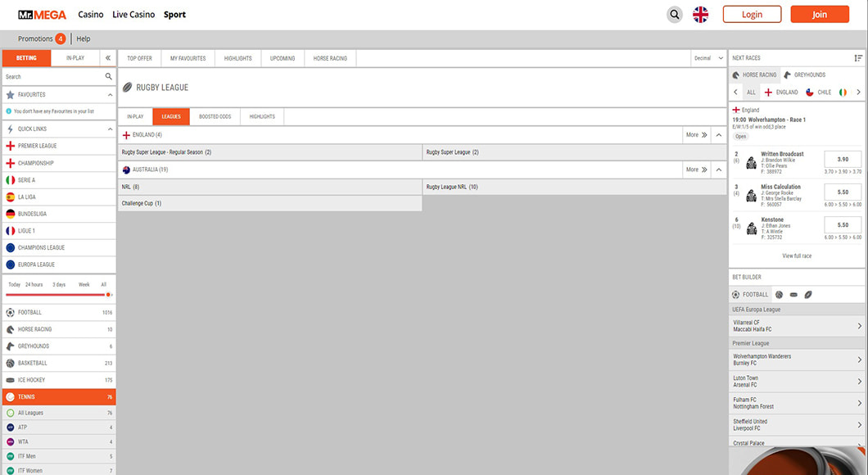Image resolution: width=868 pixels, height=475 pixels.
Task: Select the 24 hours time filter
Action: (x=34, y=284)
